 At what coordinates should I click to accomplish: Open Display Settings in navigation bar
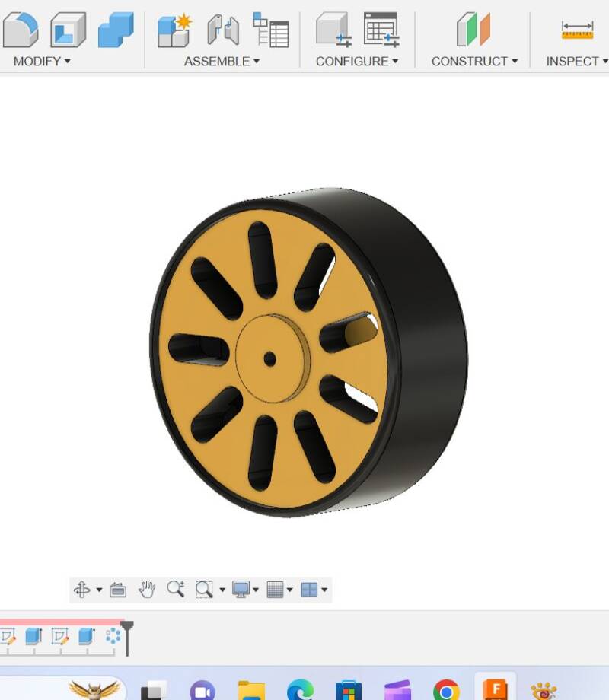(244, 589)
